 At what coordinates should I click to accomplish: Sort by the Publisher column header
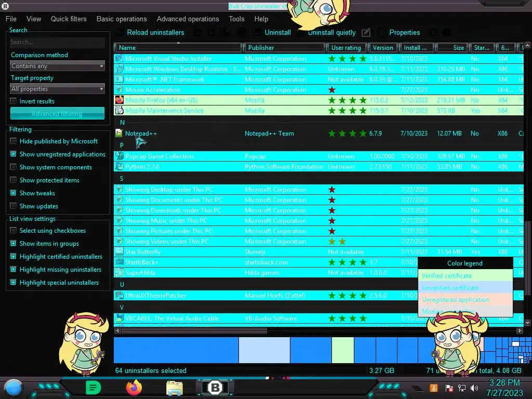284,48
